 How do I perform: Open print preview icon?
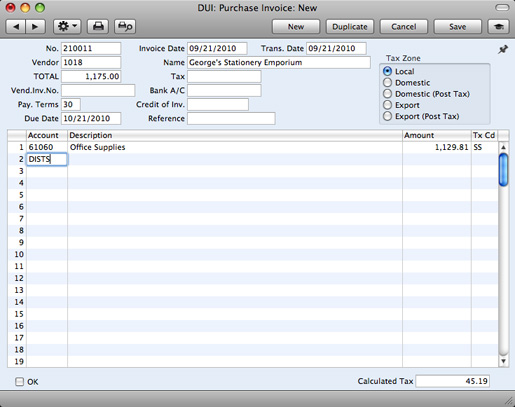(x=125, y=27)
